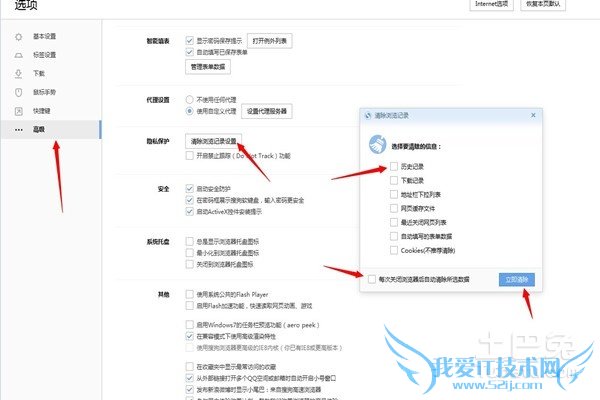Check the Flash acceleration option

pos(189,305)
